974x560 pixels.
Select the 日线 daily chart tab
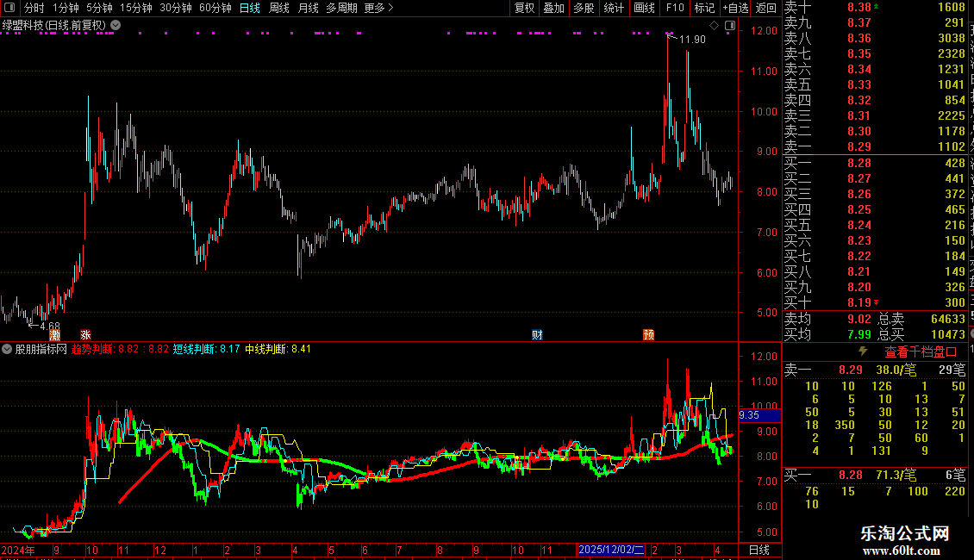tap(250, 8)
